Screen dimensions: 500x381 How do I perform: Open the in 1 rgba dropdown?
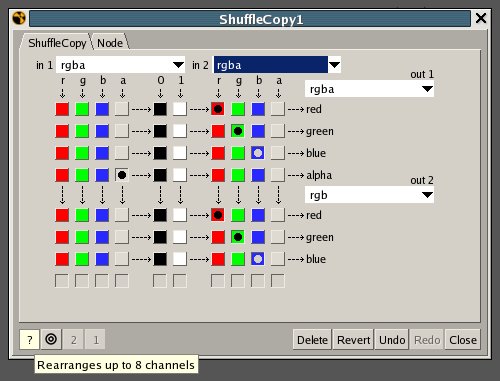point(120,65)
